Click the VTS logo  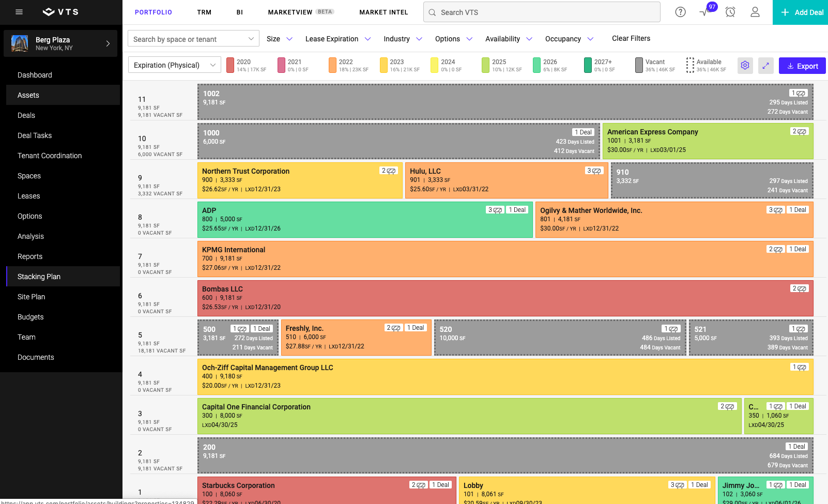click(61, 12)
